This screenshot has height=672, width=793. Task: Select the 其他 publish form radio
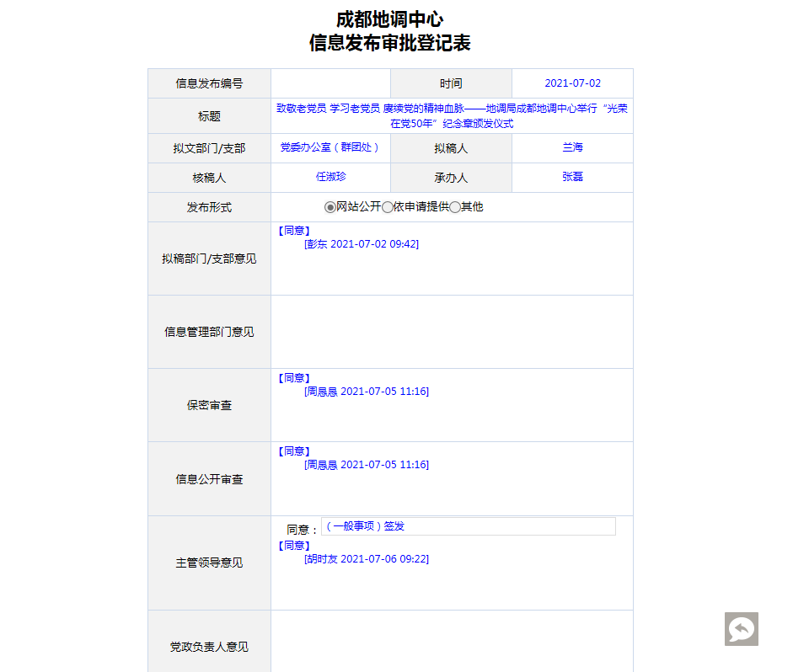(455, 207)
